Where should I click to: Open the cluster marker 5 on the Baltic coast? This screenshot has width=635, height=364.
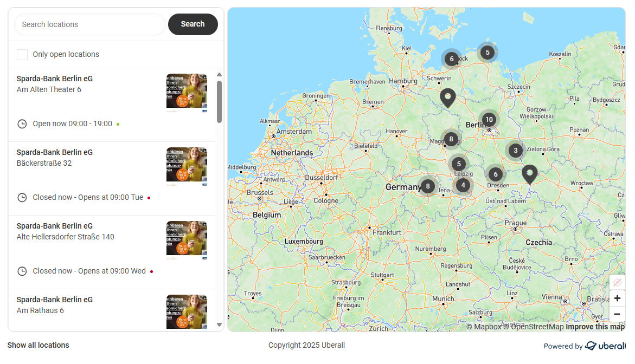[488, 53]
